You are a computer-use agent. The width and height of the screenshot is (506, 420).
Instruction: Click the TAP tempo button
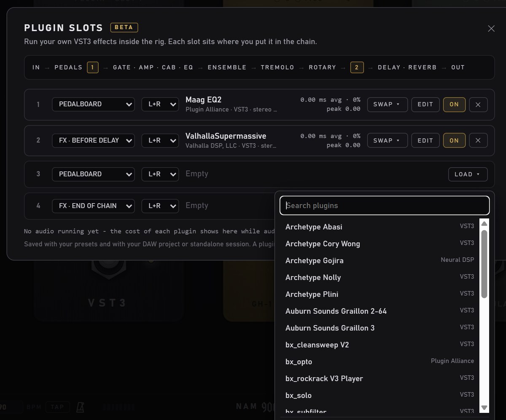[57, 407]
